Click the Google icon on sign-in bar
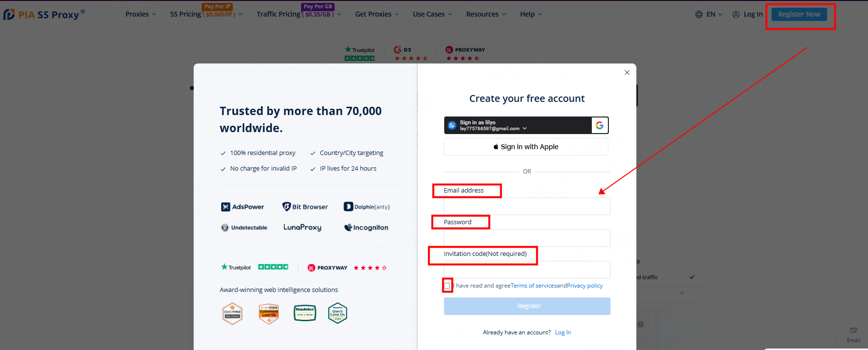Image resolution: width=868 pixels, height=350 pixels. point(600,125)
